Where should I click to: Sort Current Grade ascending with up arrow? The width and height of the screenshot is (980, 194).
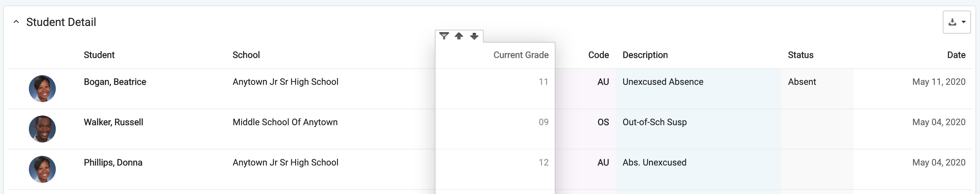(459, 36)
